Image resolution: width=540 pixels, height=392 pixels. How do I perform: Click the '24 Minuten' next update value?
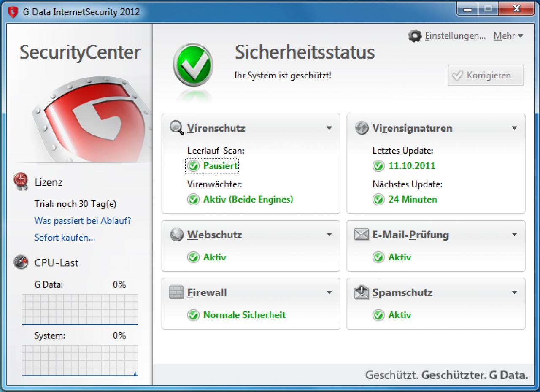413,200
